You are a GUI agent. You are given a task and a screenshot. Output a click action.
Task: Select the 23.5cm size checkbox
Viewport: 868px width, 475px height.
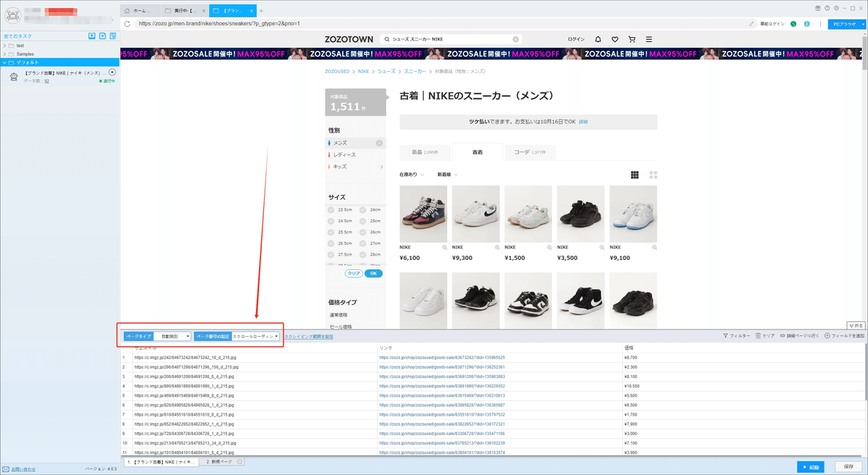tap(331, 209)
